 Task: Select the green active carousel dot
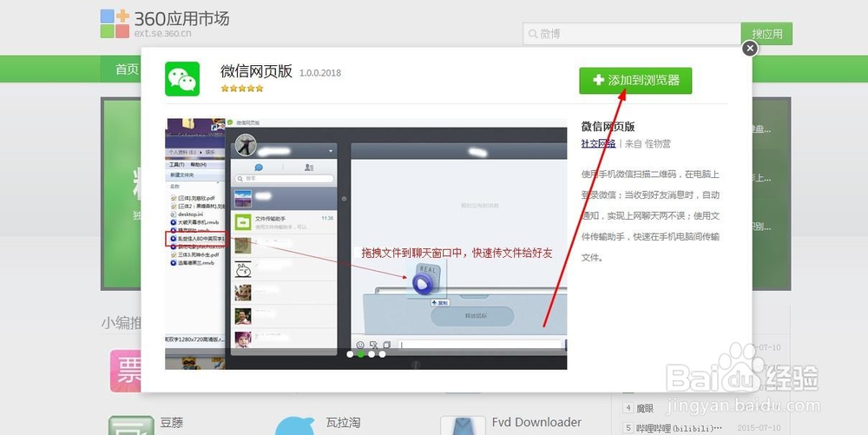pos(361,354)
